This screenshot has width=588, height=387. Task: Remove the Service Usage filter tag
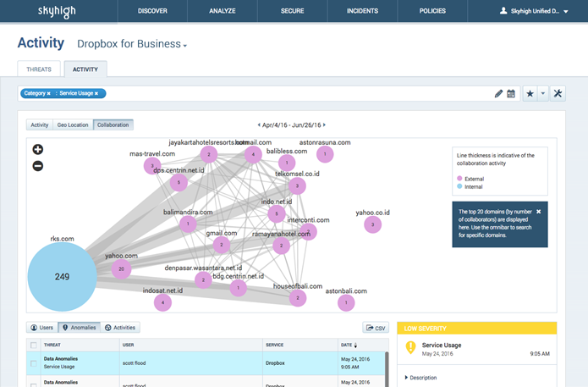tap(96, 93)
